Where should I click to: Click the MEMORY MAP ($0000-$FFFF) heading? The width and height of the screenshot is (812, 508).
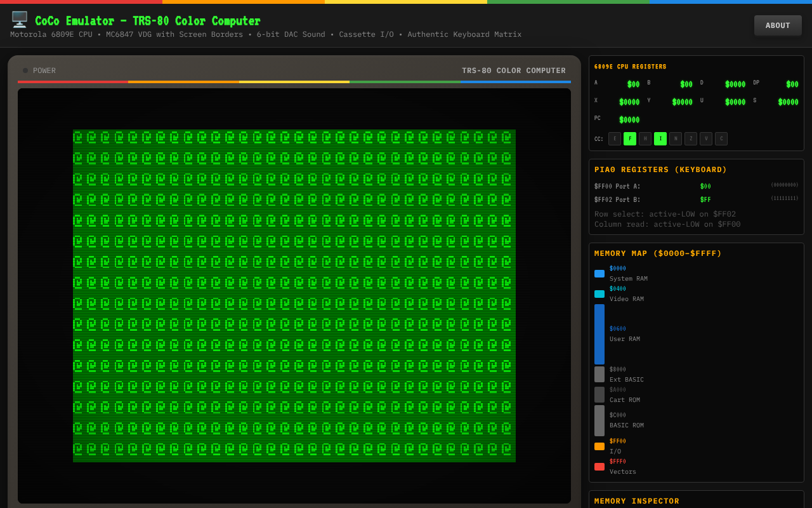pos(658,253)
